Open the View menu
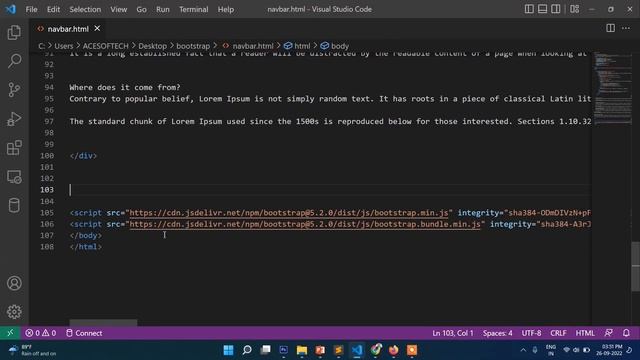 tap(118, 9)
